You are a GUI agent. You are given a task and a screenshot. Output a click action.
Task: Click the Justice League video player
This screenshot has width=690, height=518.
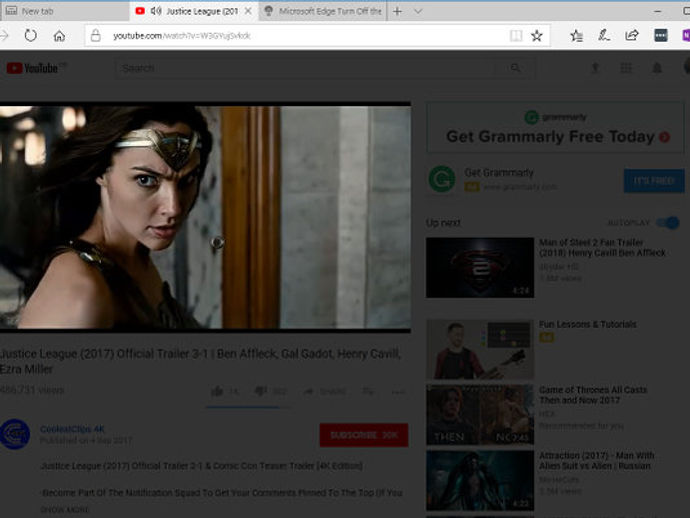coord(206,217)
